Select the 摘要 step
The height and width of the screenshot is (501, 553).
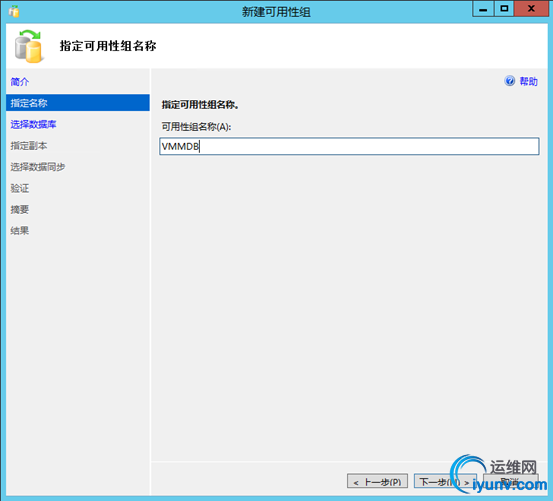(x=20, y=209)
